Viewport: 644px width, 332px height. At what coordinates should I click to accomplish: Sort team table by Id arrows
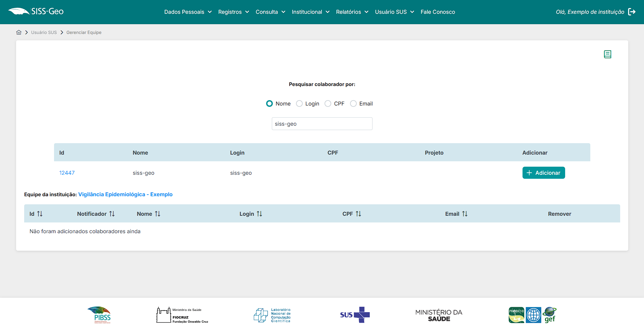(40, 214)
